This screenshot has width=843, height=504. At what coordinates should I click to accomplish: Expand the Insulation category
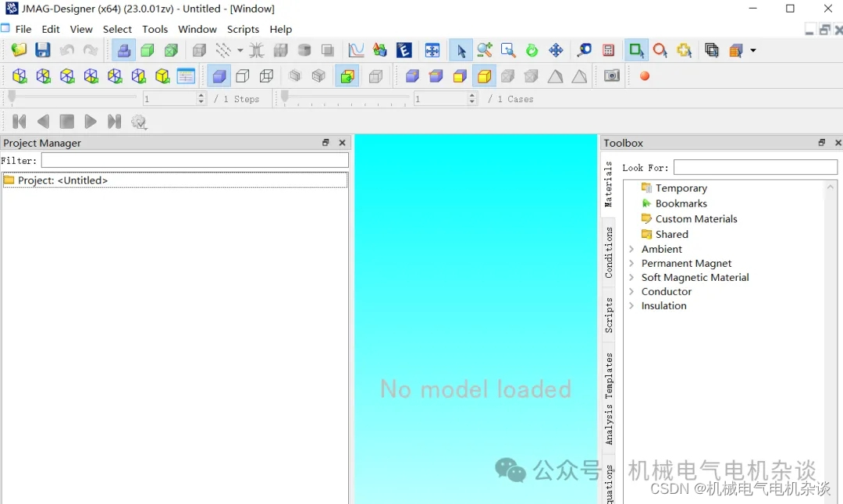pos(631,305)
